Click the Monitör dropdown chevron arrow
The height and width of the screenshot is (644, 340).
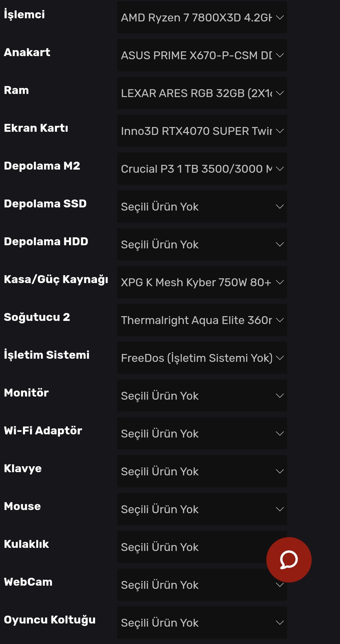coord(280,396)
